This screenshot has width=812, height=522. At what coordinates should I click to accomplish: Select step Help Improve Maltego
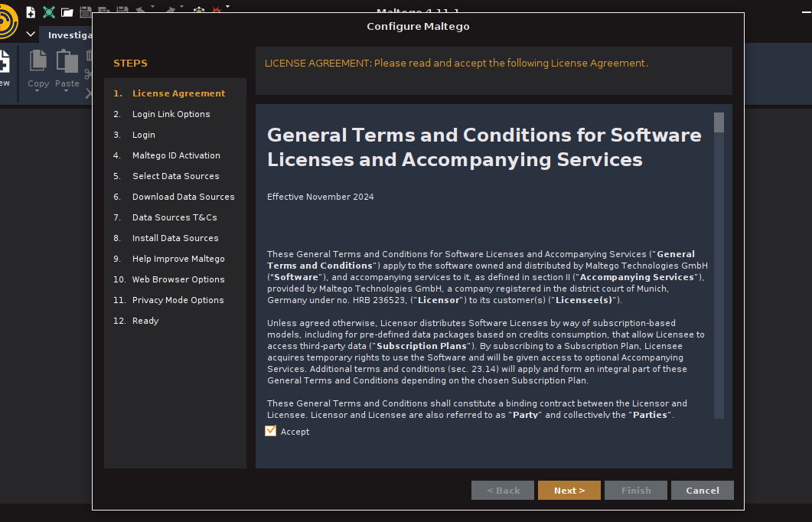tap(169, 259)
